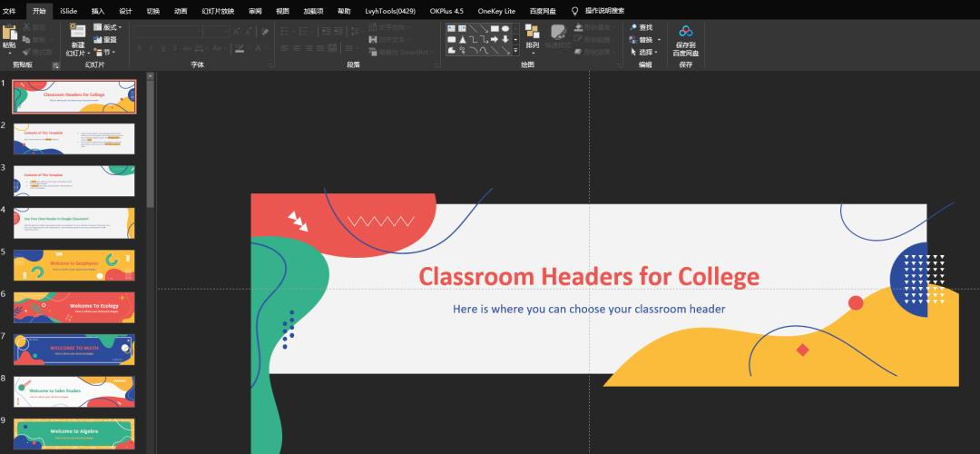Open the Insert (插入) ribbon tab
Screen dimensions: 980x454
tap(98, 11)
